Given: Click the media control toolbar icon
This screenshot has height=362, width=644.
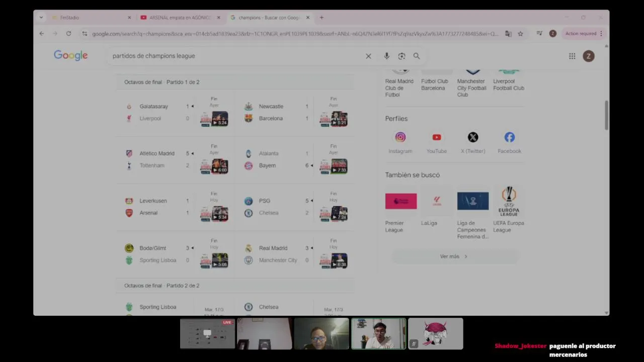Looking at the screenshot, I should click(x=539, y=34).
